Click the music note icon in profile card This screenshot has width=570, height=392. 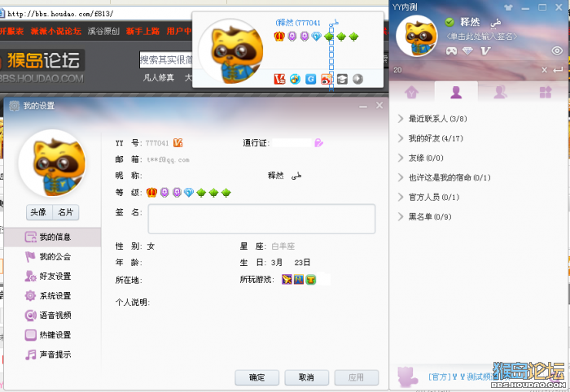(295, 79)
